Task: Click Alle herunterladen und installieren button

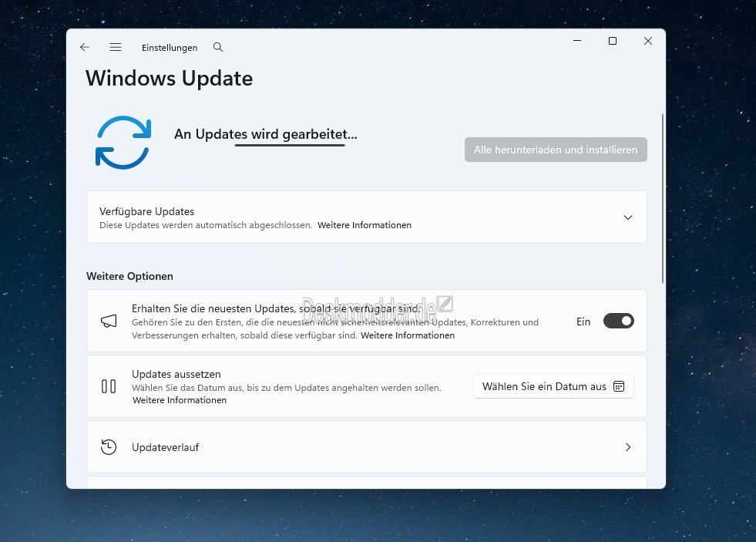Action: click(556, 150)
